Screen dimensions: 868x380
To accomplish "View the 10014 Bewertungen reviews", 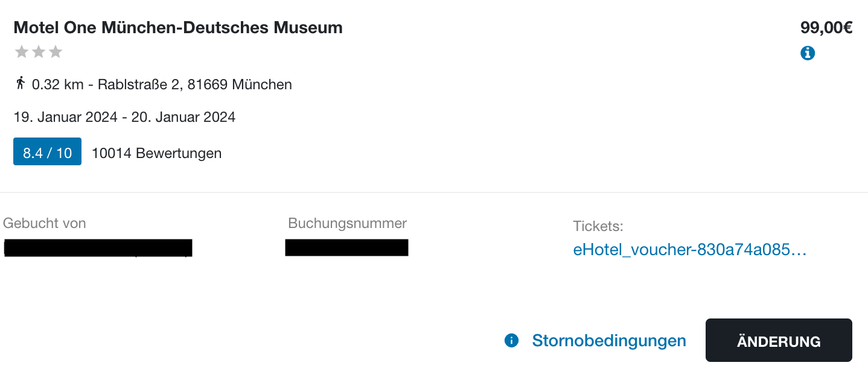I will [x=156, y=153].
